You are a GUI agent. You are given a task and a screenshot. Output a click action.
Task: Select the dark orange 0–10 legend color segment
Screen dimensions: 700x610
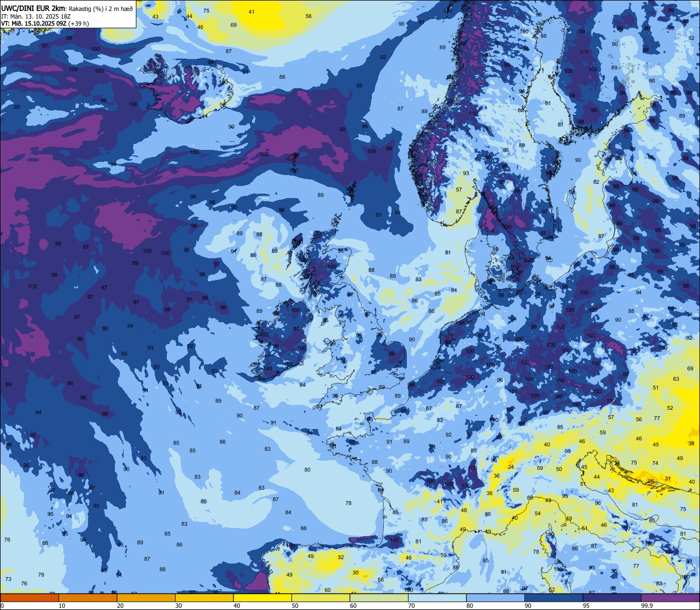click(30, 597)
